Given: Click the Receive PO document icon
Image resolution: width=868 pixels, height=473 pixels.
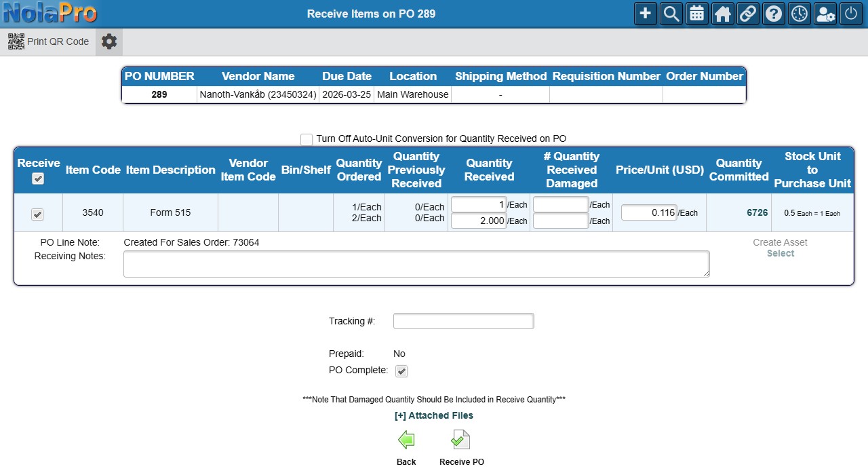Looking at the screenshot, I should click(461, 440).
